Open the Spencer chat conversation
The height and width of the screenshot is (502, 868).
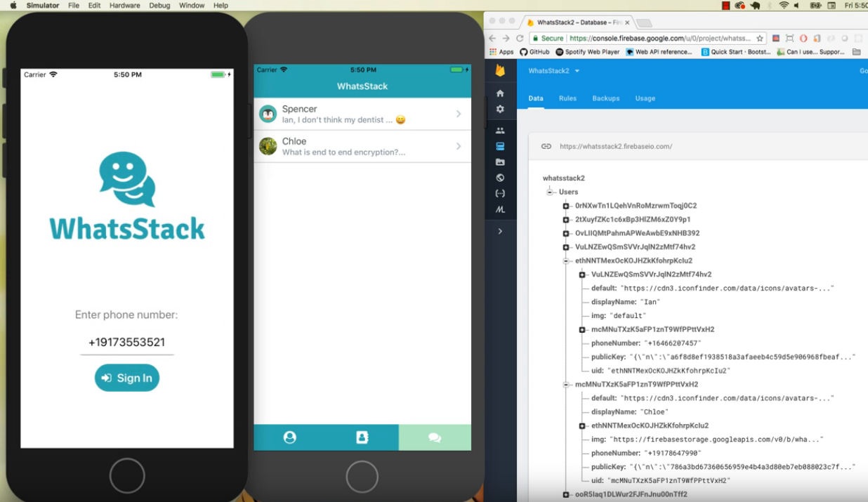tap(362, 114)
